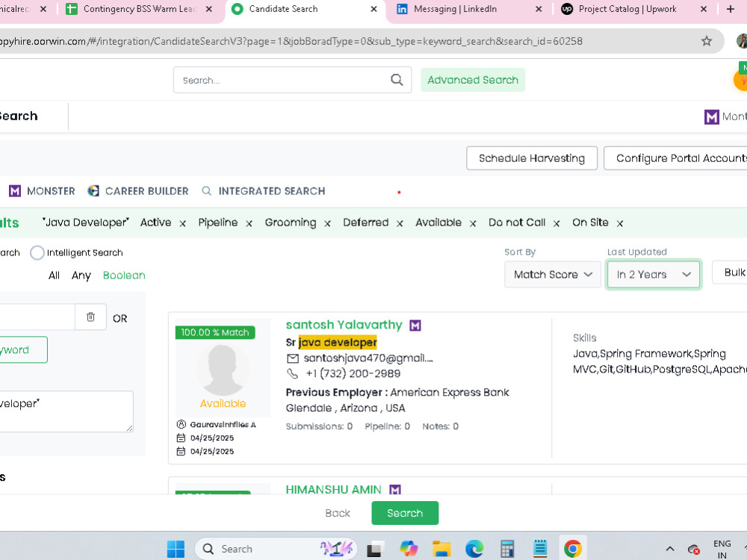Image resolution: width=747 pixels, height=560 pixels.
Task: Click phone icon beside +1 (732) 200-2989
Action: (x=293, y=374)
